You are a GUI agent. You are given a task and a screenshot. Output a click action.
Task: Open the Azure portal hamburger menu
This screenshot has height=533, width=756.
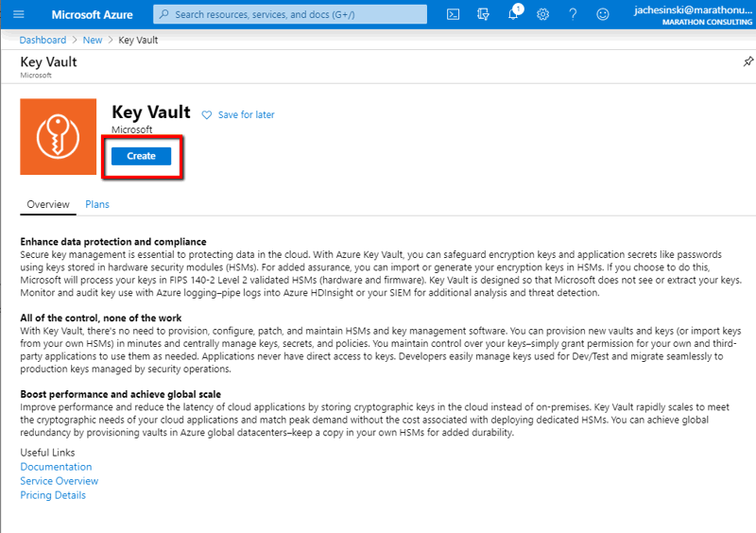[x=18, y=14]
